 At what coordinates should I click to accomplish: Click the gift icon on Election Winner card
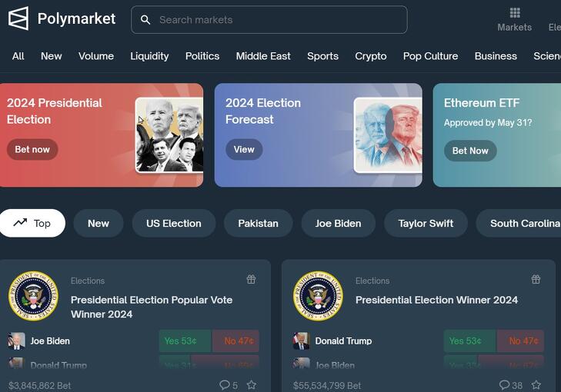click(x=536, y=280)
